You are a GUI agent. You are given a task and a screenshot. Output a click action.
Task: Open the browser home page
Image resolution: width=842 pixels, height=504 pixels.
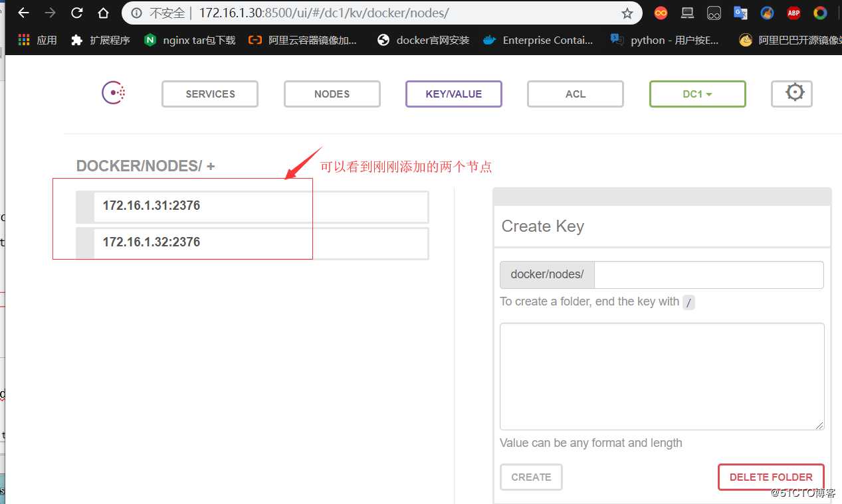(103, 13)
